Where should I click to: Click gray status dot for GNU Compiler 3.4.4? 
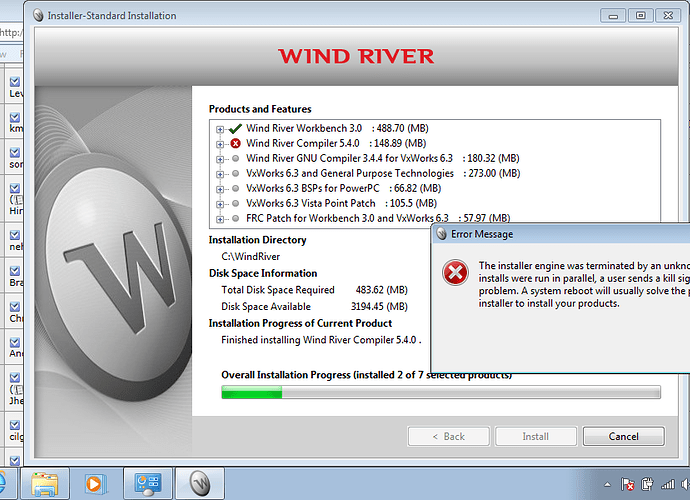(236, 158)
